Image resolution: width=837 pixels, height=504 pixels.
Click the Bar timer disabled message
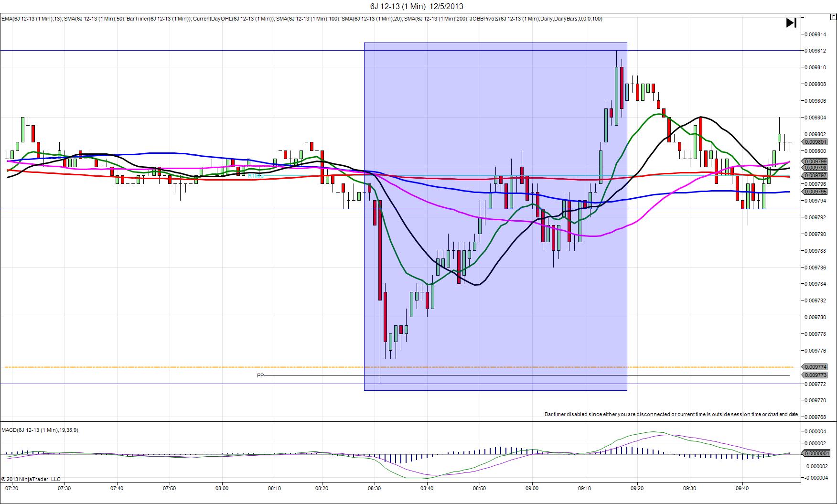pos(671,414)
